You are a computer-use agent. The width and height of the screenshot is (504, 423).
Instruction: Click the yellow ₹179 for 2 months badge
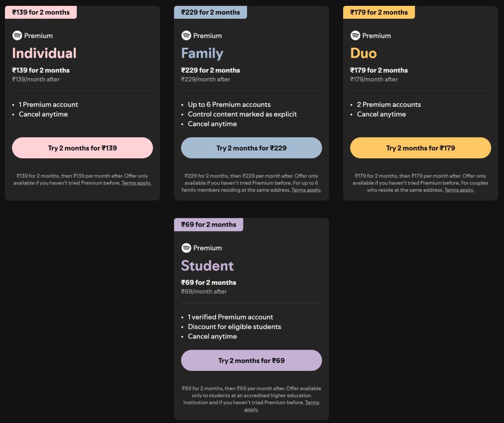(379, 12)
